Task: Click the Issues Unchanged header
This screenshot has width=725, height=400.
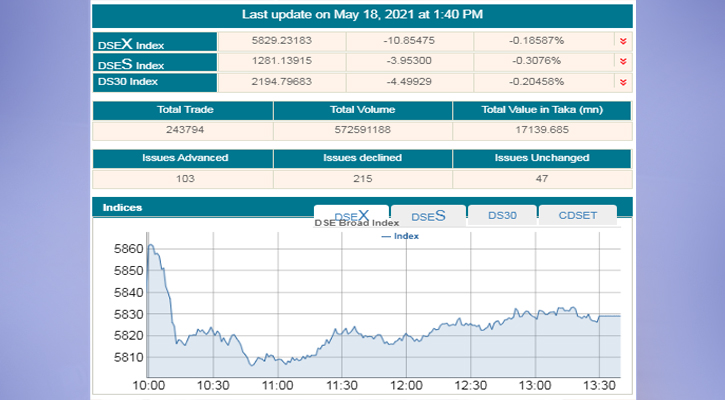Action: 542,158
